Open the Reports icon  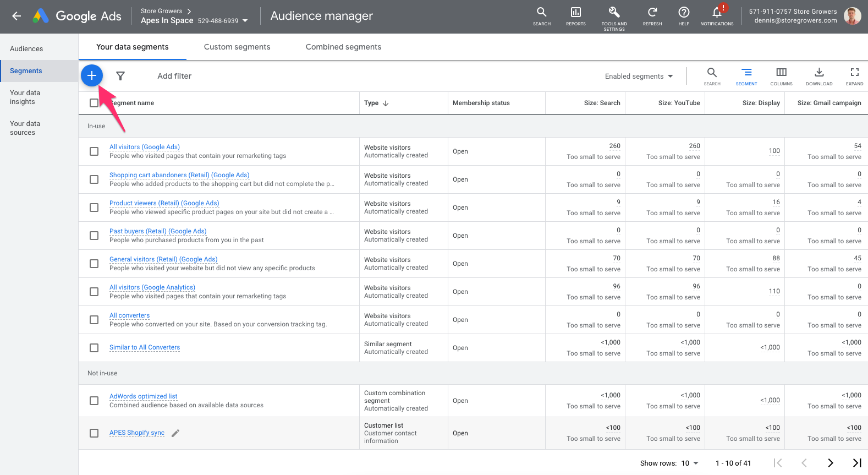[576, 16]
